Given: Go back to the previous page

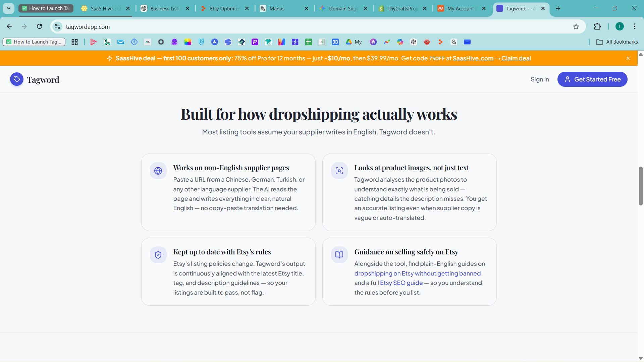Looking at the screenshot, I should (9, 26).
